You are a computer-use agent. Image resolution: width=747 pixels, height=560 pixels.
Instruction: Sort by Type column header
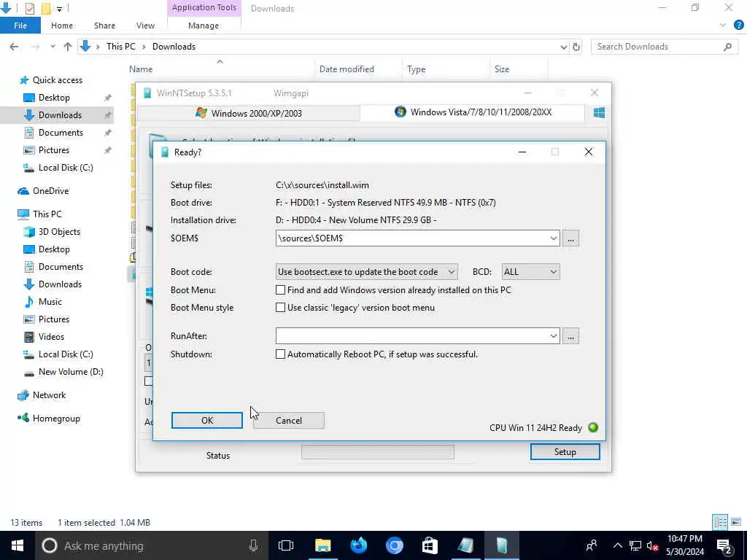[x=416, y=69]
